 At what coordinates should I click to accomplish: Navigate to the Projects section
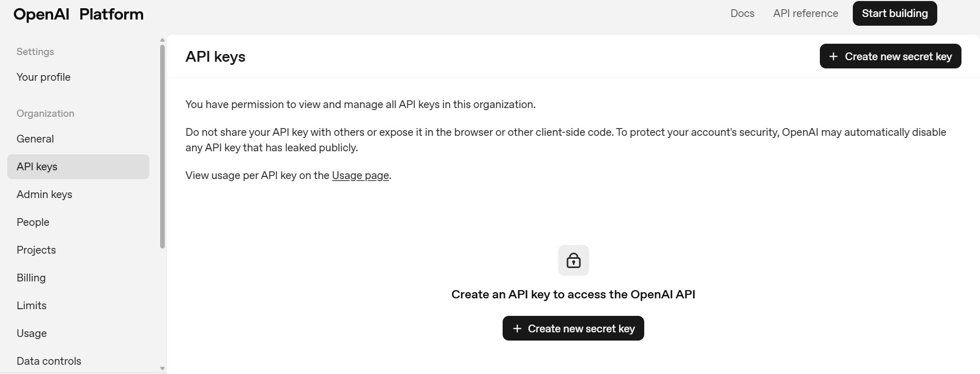tap(36, 250)
